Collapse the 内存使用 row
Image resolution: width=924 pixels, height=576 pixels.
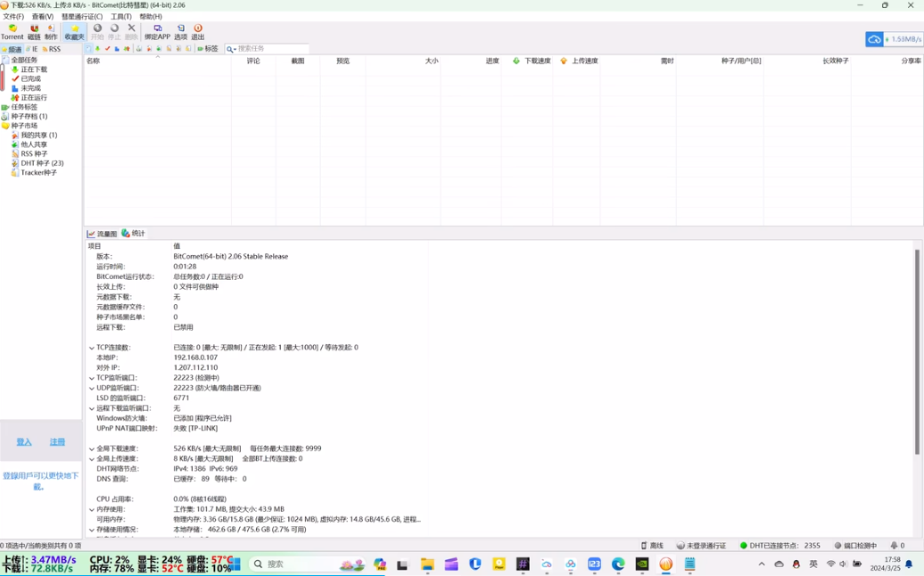(x=92, y=509)
